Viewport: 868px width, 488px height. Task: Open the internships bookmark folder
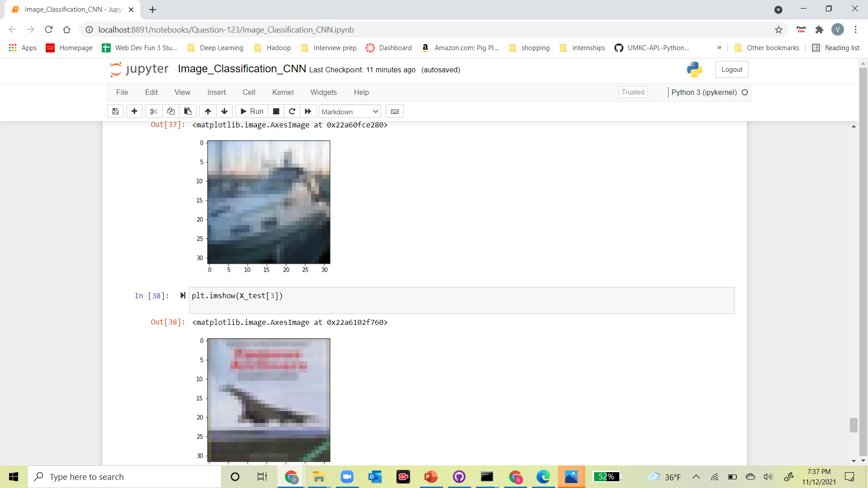point(582,48)
